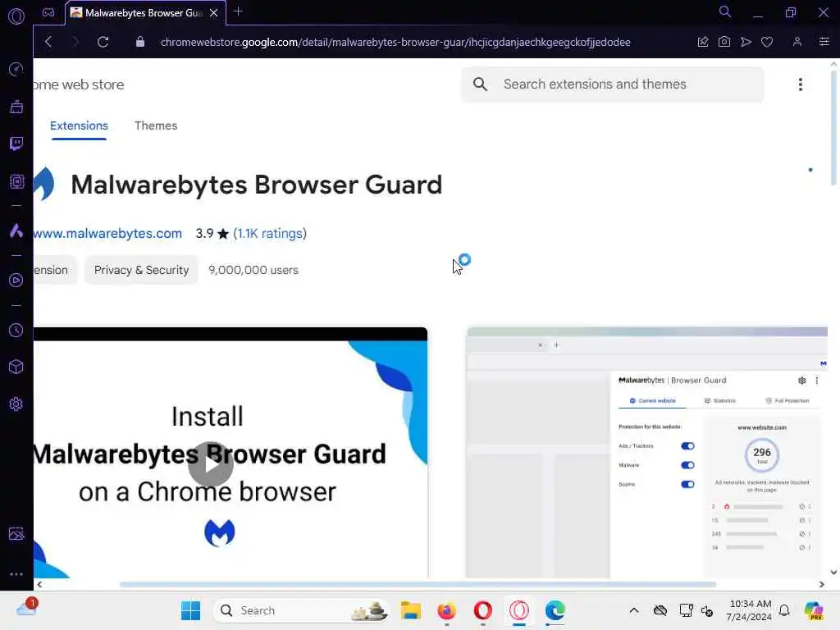
Task: Open the Opera menu logo
Action: [x=16, y=16]
